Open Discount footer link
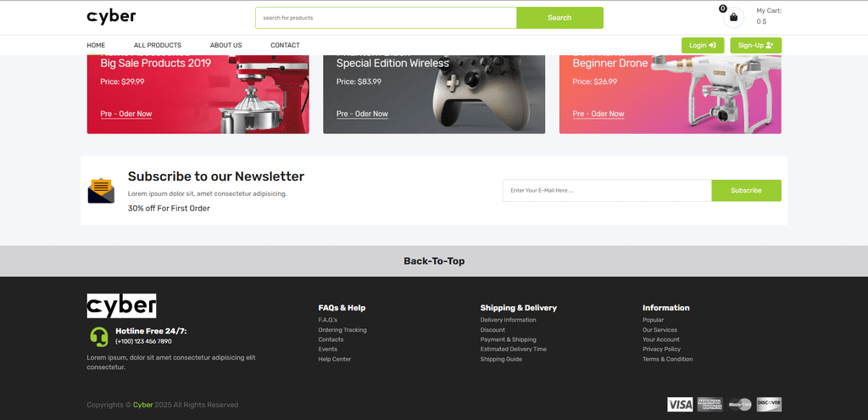Image resolution: width=868 pixels, height=420 pixels. pyautogui.click(x=492, y=330)
